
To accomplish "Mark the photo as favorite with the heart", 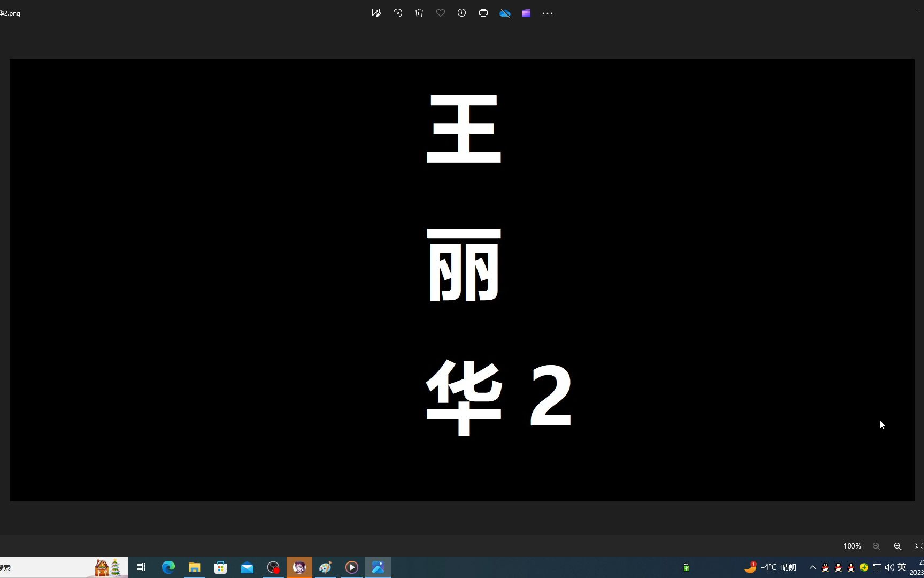I will [441, 13].
